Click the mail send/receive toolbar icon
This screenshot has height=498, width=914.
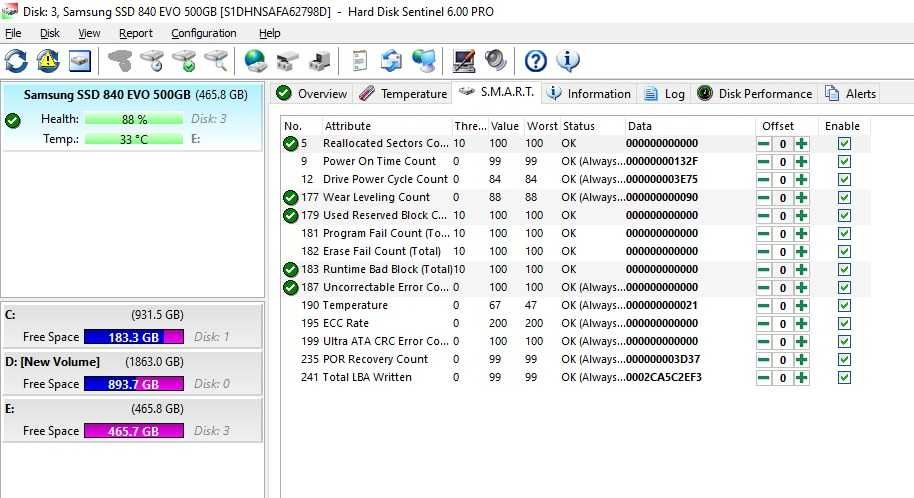391,61
